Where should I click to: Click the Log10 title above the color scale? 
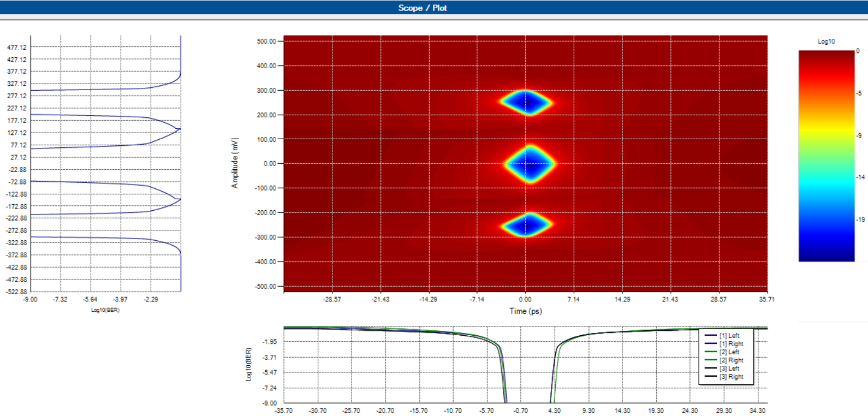point(826,41)
